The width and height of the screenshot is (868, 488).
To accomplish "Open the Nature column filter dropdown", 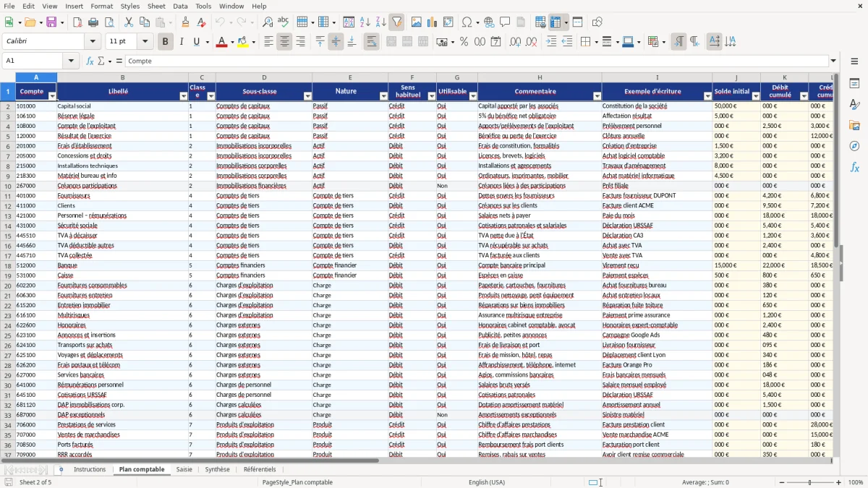I will point(383,96).
